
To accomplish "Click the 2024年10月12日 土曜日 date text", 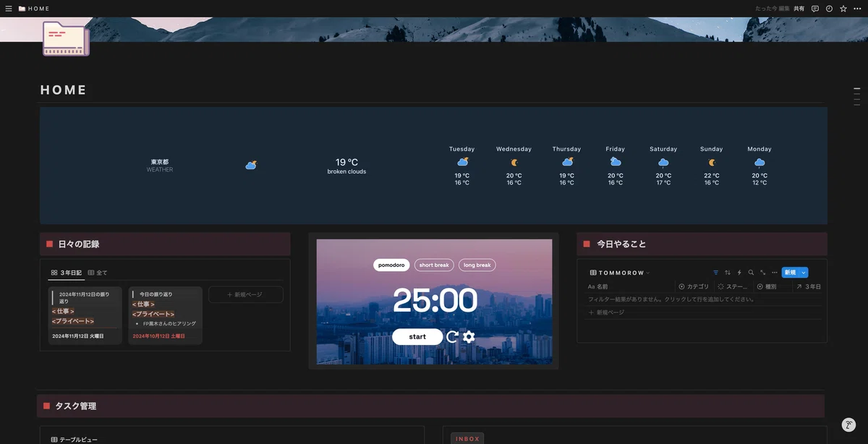I will [x=158, y=336].
